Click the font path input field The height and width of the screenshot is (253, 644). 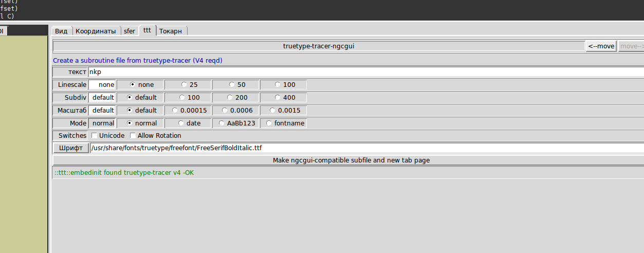click(367, 148)
